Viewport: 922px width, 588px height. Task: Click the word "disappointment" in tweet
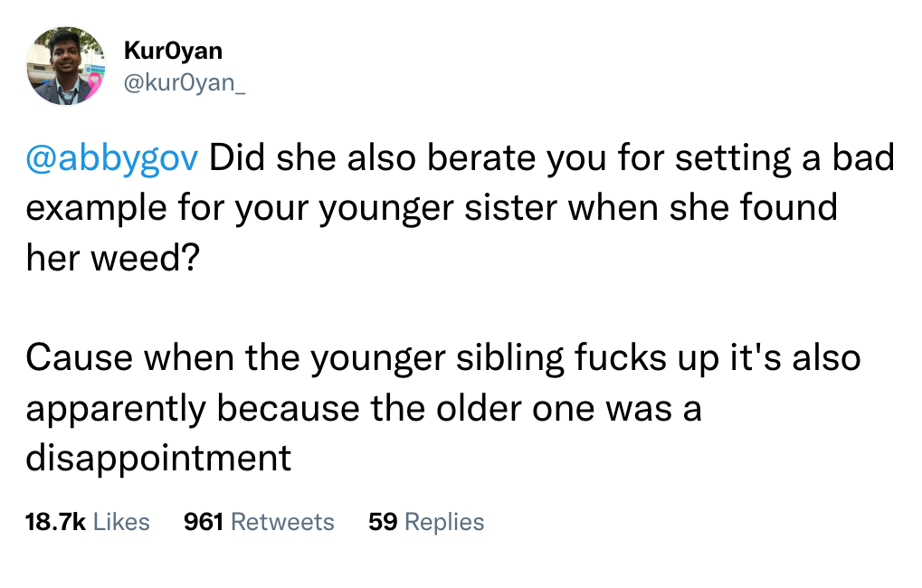pyautogui.click(x=158, y=459)
